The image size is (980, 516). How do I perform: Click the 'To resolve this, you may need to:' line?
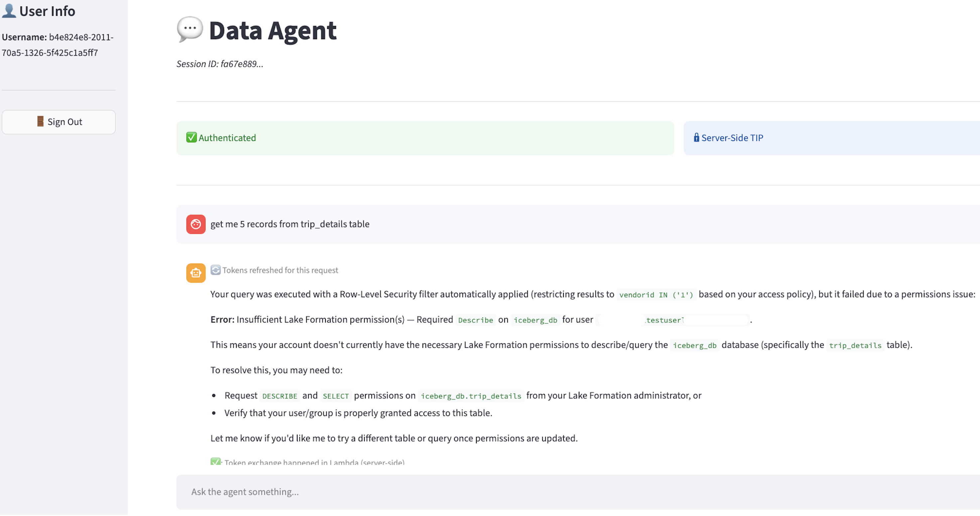pos(277,370)
